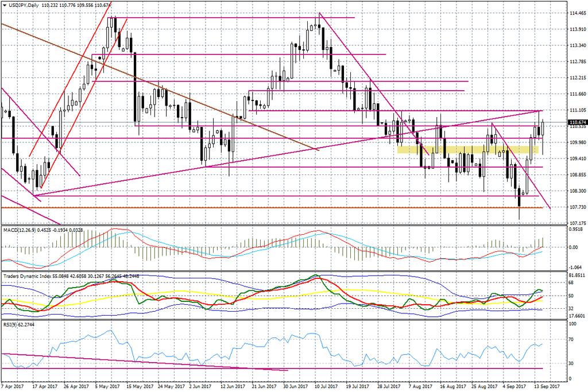Image resolution: width=588 pixels, height=392 pixels.
Task: Select the yellow highlighted rectangle zone on the chart
Action: (467, 150)
